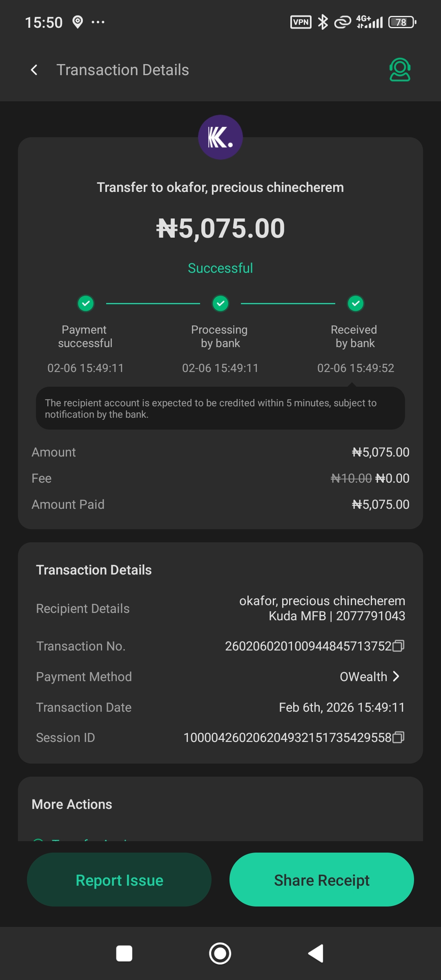Tap the Android home navigation button

pos(220,953)
